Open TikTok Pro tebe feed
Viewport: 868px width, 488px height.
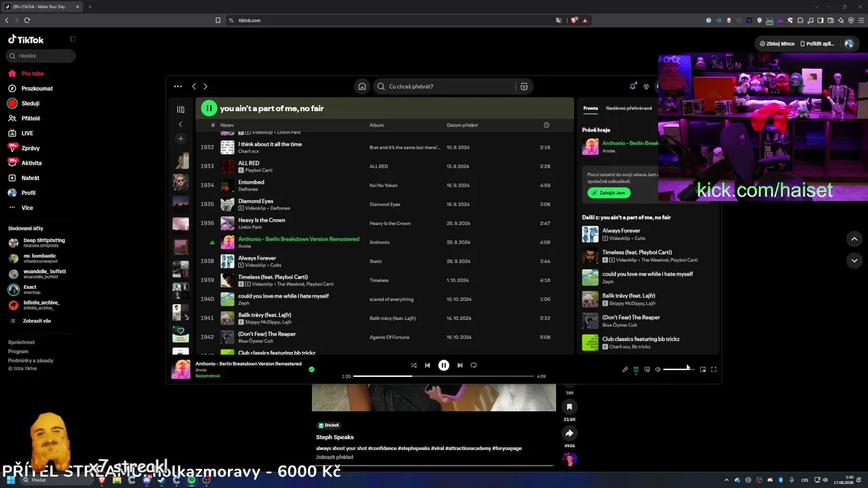pos(33,73)
